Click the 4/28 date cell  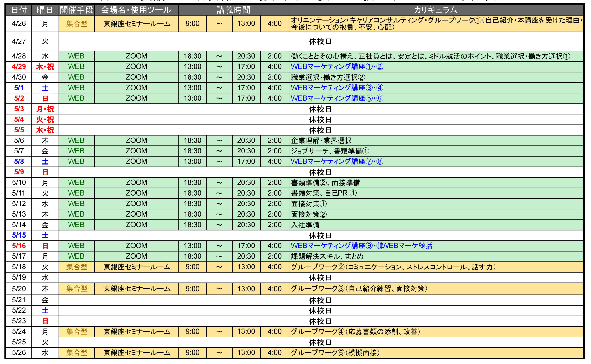[x=19, y=56]
